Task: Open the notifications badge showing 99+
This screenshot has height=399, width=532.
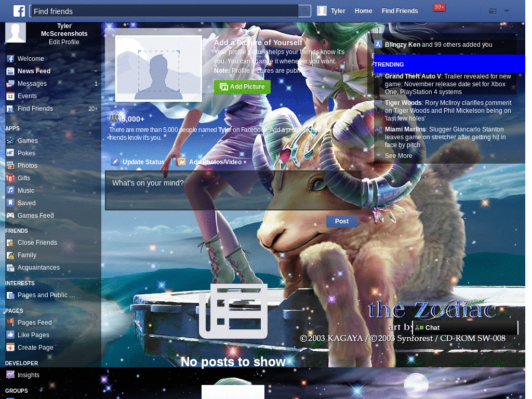Action: [439, 7]
